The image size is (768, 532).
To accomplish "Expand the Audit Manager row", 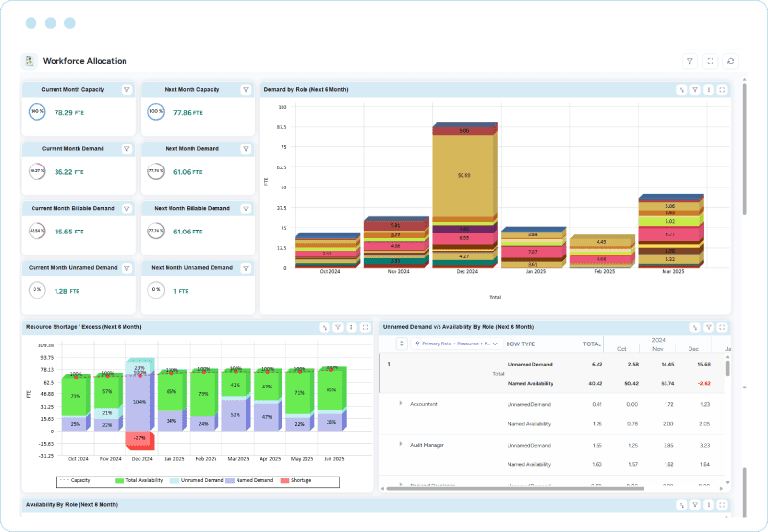I will (x=400, y=444).
